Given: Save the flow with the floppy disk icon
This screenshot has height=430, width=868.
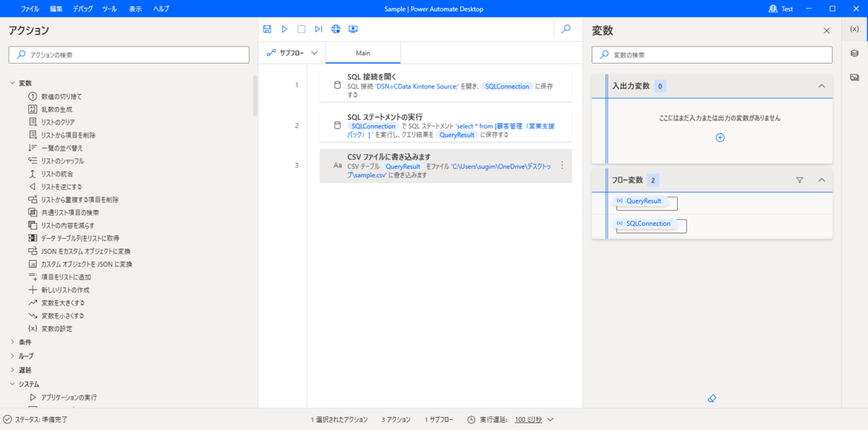Looking at the screenshot, I should coord(267,29).
